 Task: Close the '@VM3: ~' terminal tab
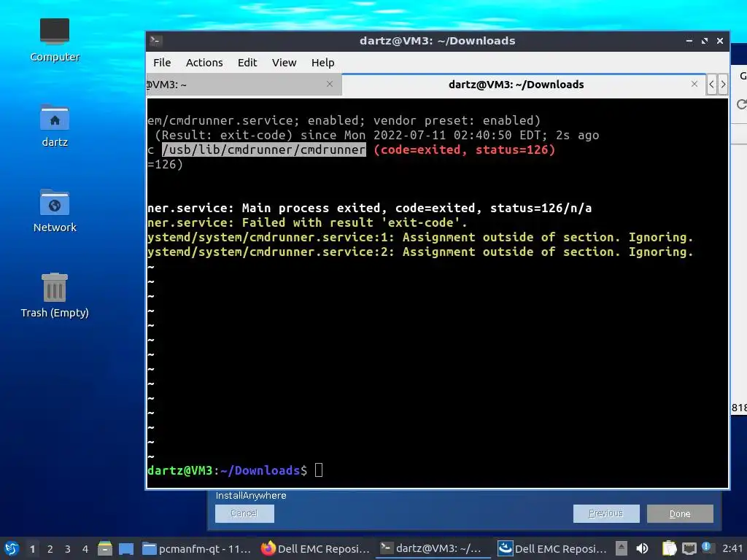(x=330, y=84)
